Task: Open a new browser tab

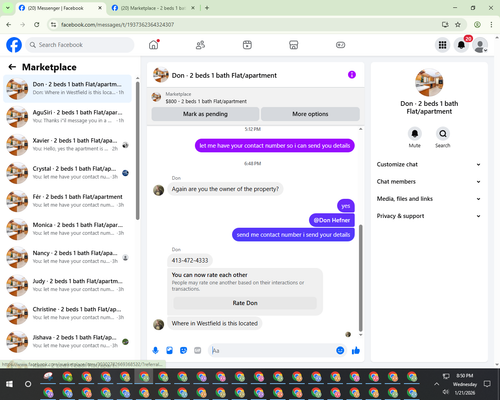Action: pyautogui.click(x=207, y=8)
